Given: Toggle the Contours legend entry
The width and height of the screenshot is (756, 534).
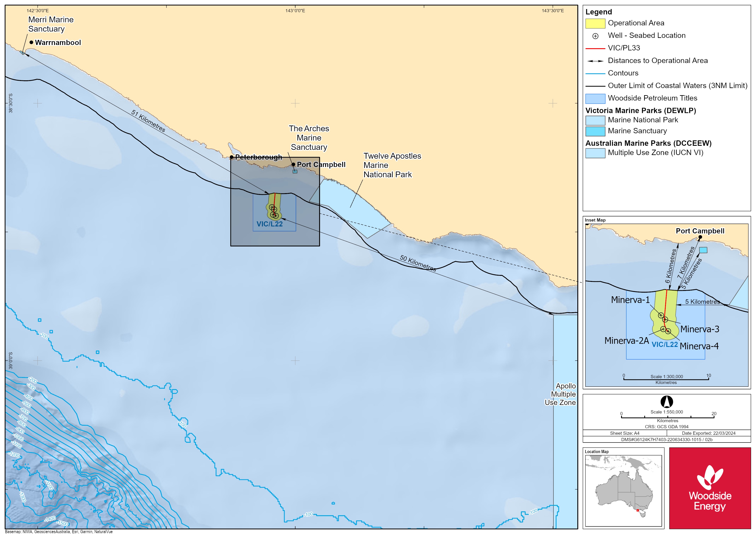Looking at the screenshot, I should (x=595, y=73).
